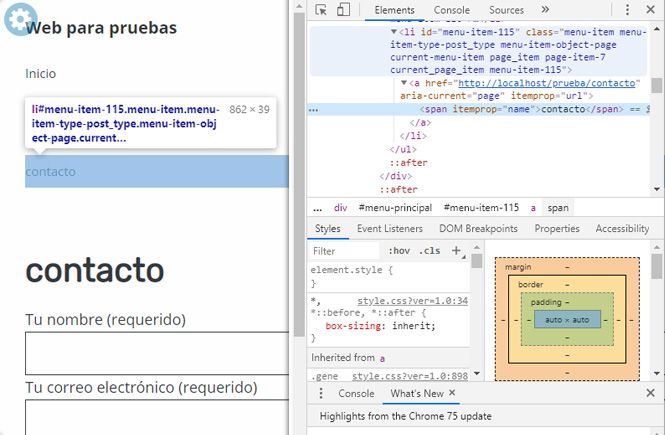Select #menu-principal breadcrumb
665x435 pixels.
tap(395, 208)
